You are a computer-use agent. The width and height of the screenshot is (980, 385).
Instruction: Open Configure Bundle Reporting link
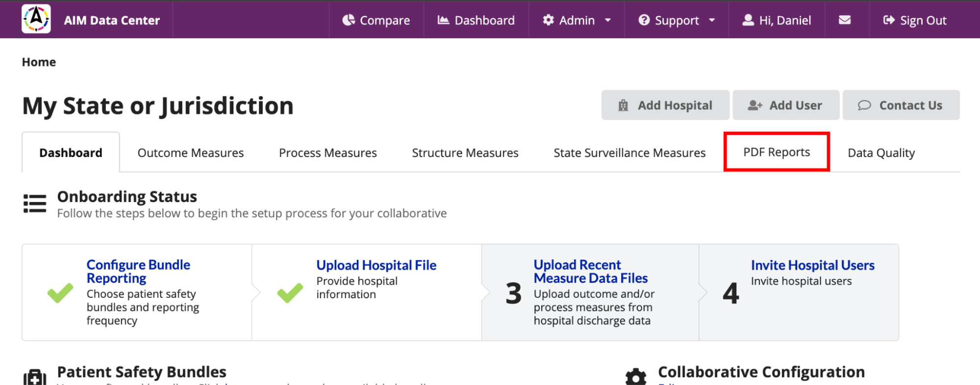[138, 271]
